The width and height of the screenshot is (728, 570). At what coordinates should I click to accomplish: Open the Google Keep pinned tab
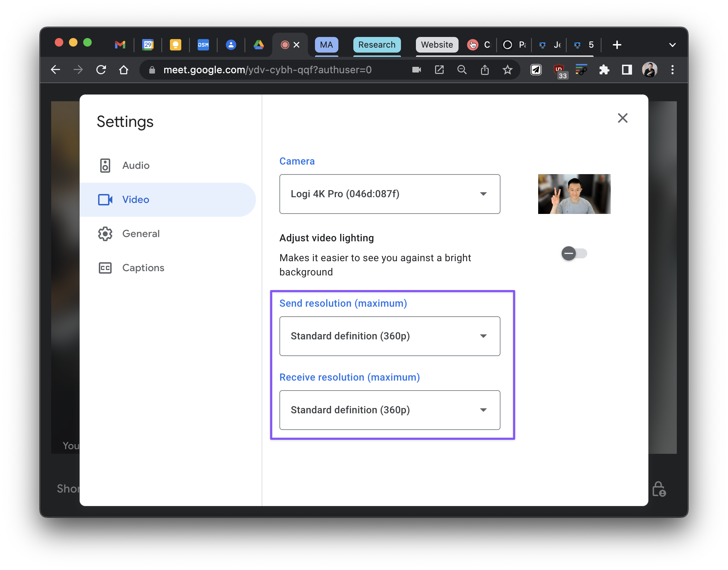(x=176, y=45)
